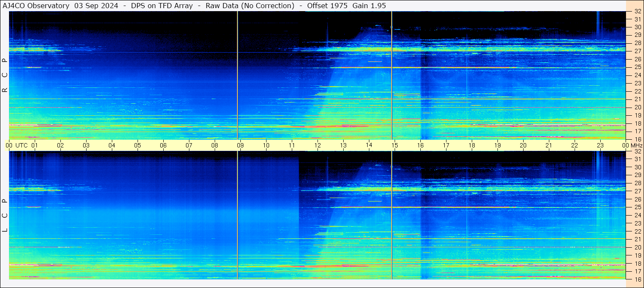Select hour "23" on the UTC time axis
This screenshot has width=644, height=288.
(600, 145)
